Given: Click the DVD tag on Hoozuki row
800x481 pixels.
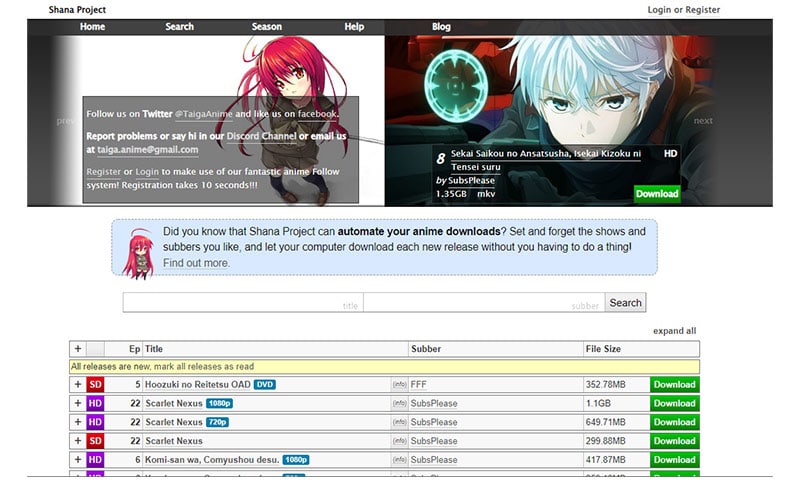Looking at the screenshot, I should pos(265,385).
